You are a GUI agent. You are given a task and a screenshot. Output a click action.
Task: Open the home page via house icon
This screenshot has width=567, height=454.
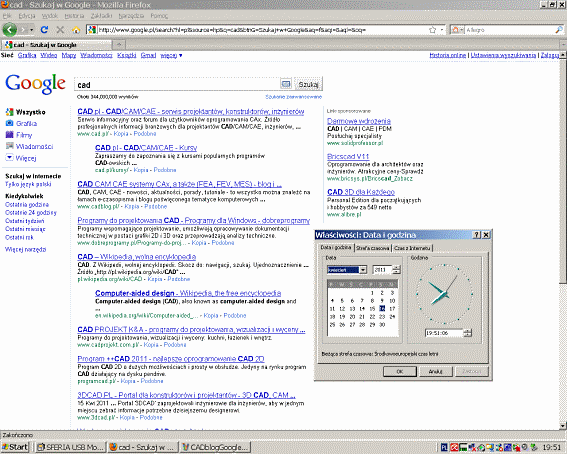pos(76,30)
